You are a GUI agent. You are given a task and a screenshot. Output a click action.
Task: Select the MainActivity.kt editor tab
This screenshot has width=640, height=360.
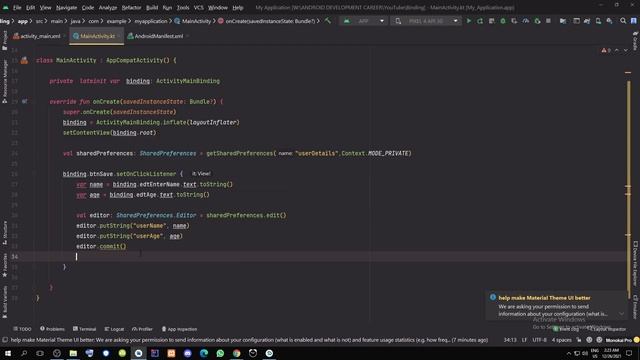(97, 36)
